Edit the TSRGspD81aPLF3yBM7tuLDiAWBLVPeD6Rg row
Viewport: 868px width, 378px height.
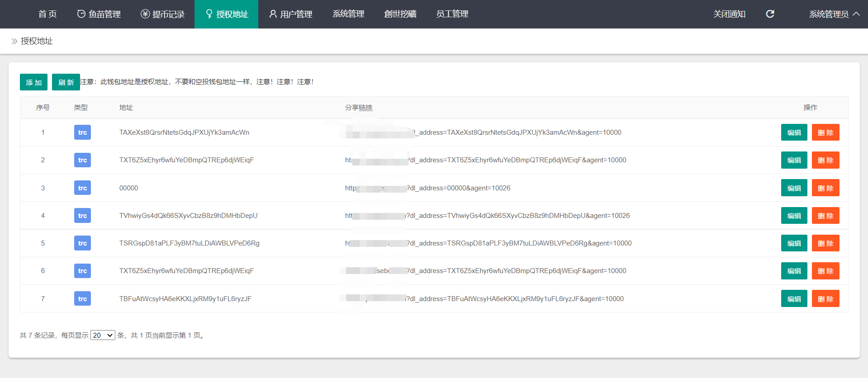pos(794,243)
